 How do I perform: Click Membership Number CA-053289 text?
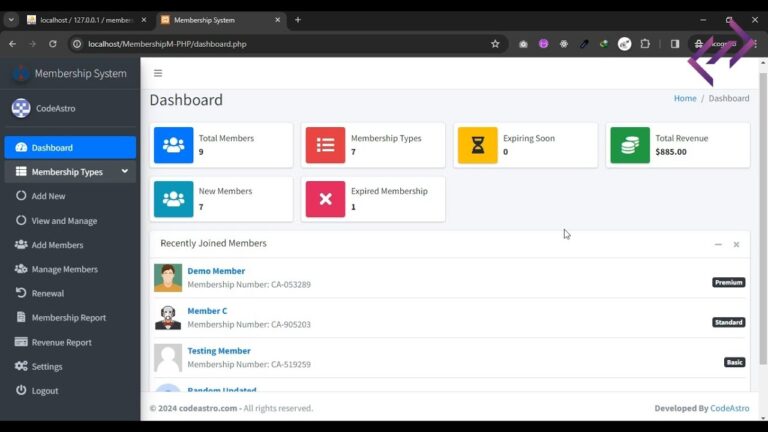pos(249,284)
